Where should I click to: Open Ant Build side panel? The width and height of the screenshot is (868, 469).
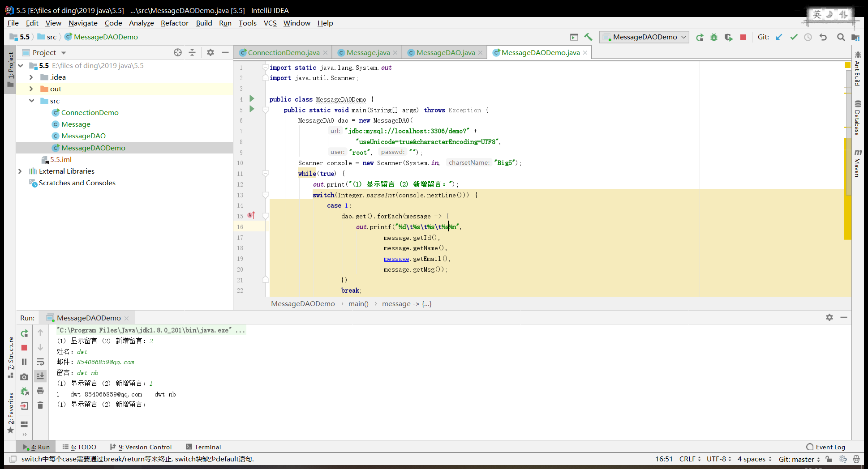pos(858,68)
